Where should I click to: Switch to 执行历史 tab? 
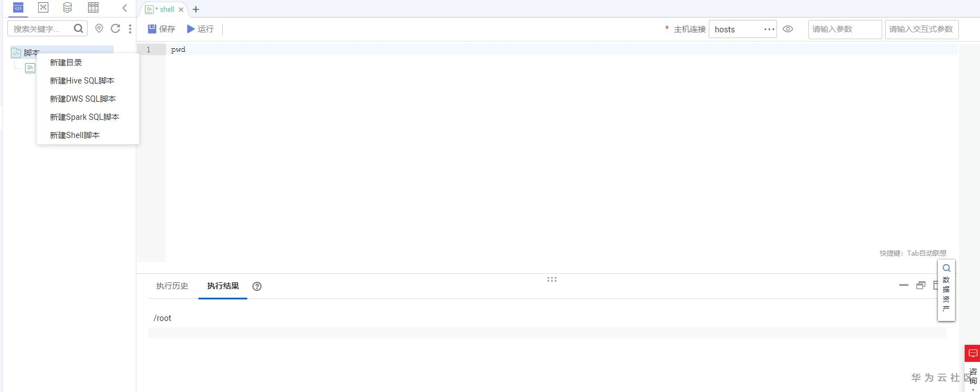point(172,286)
